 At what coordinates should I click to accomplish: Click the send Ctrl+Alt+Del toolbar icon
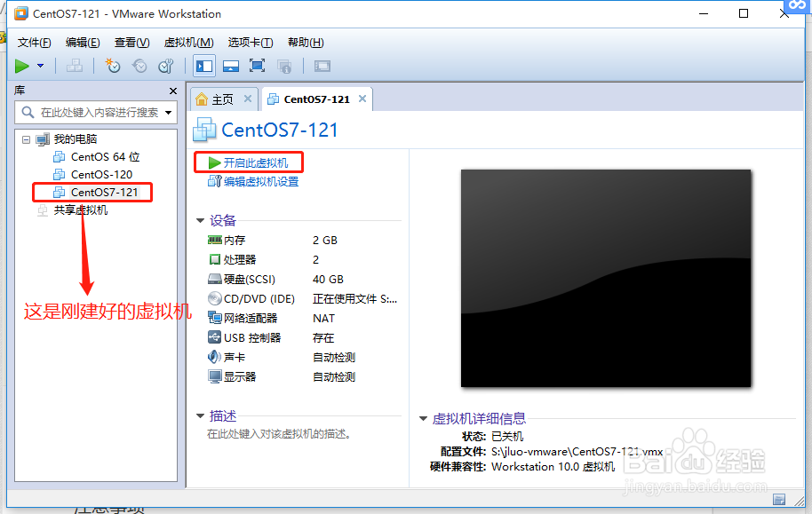tap(74, 66)
